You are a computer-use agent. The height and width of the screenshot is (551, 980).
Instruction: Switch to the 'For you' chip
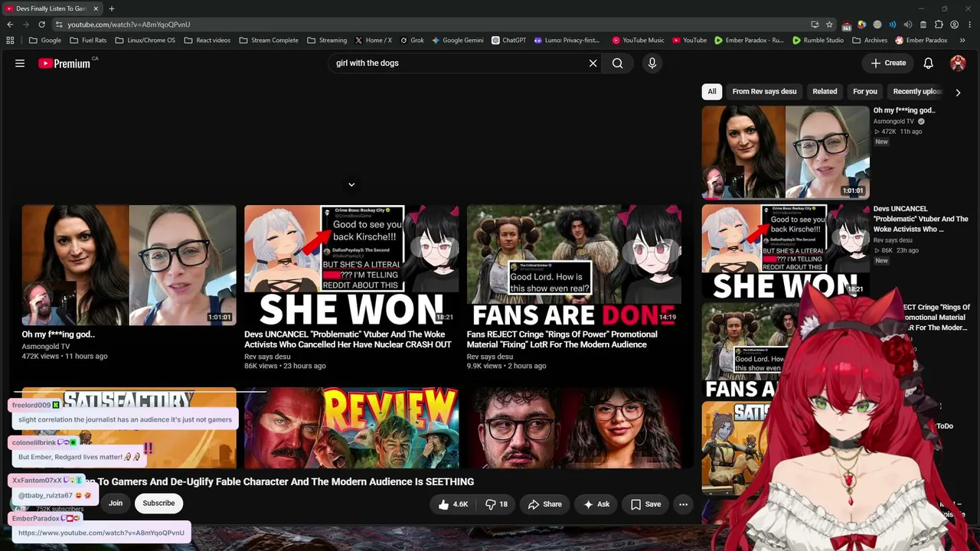865,92
